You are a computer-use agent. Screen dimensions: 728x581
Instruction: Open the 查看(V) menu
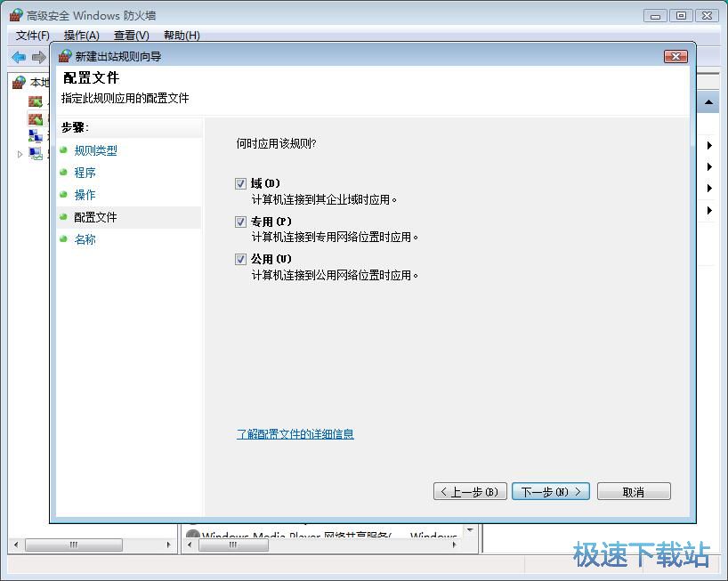click(x=132, y=36)
